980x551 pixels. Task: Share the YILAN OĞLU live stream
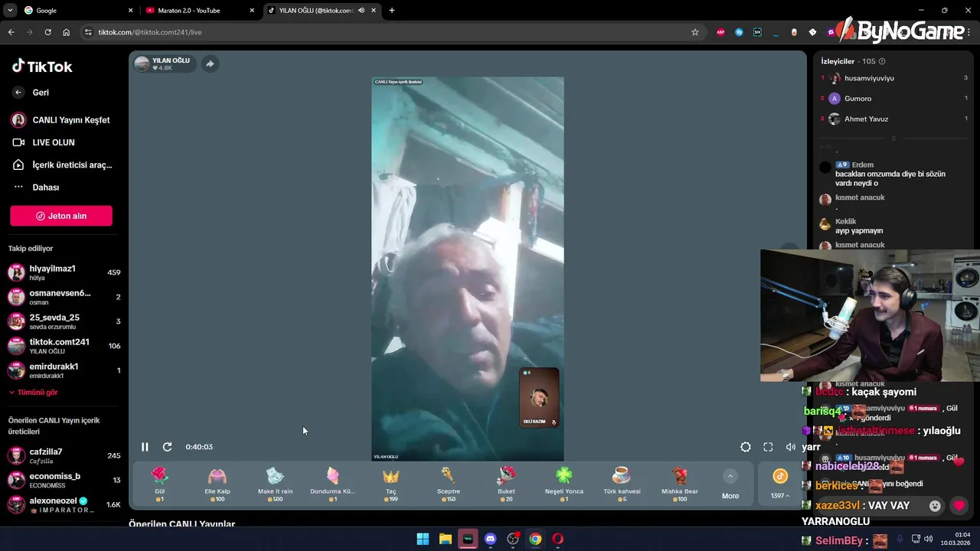(210, 64)
